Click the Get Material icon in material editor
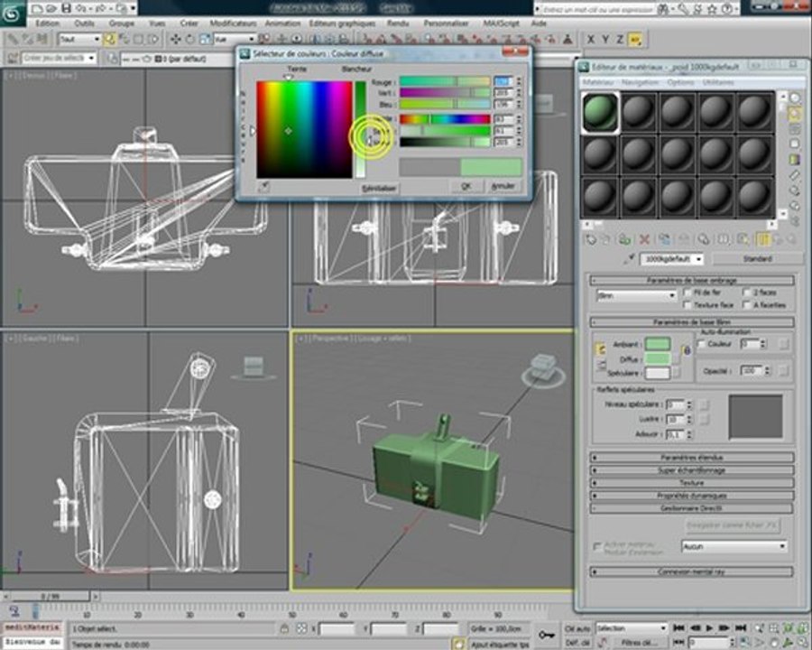Image resolution: width=812 pixels, height=650 pixels. [x=590, y=239]
